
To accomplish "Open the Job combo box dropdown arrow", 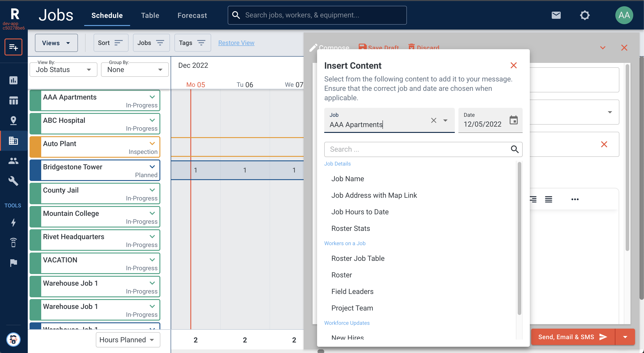I will click(445, 120).
